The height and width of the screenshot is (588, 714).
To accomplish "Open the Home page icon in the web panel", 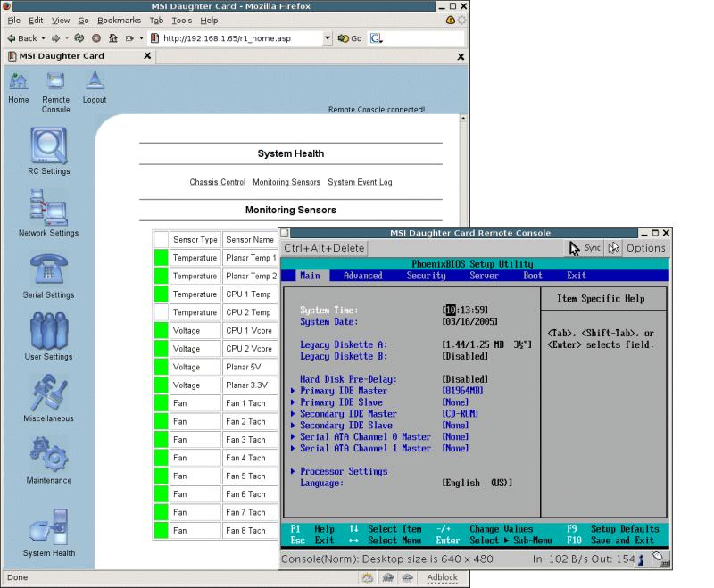I will pos(18,82).
